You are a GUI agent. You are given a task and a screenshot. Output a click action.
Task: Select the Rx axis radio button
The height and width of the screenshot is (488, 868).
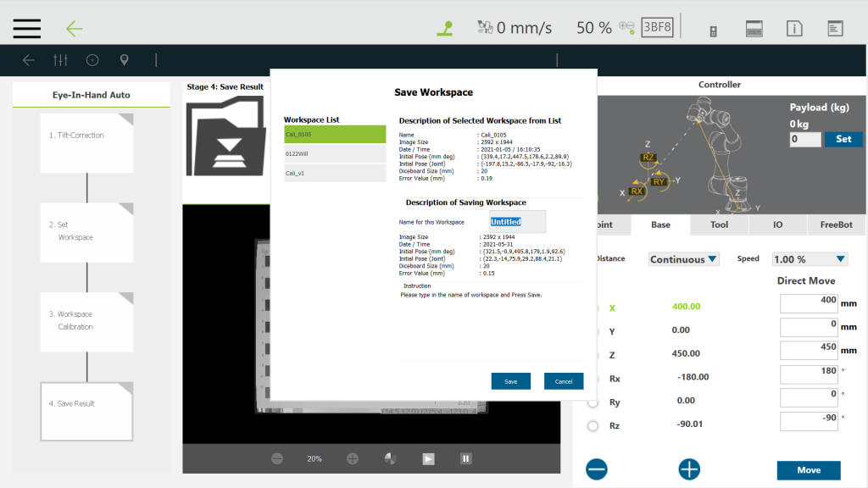pyautogui.click(x=593, y=379)
